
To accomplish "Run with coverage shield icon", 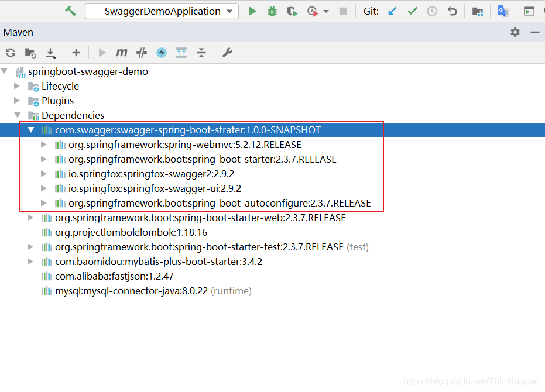I will pyautogui.click(x=292, y=12).
